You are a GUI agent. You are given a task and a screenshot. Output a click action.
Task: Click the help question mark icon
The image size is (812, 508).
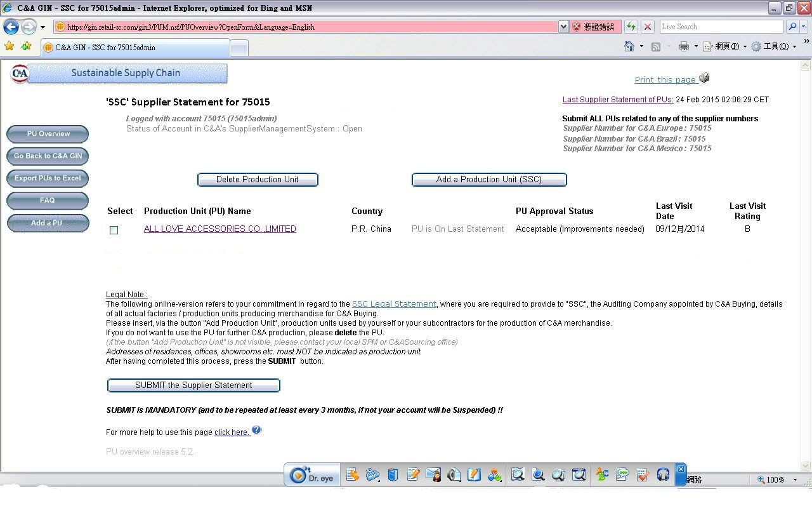256,431
